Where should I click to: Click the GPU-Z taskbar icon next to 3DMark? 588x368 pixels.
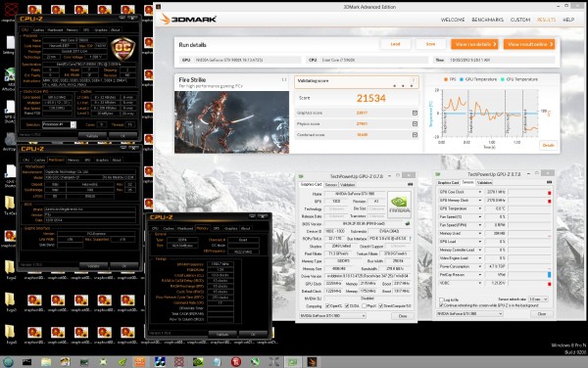[292, 362]
